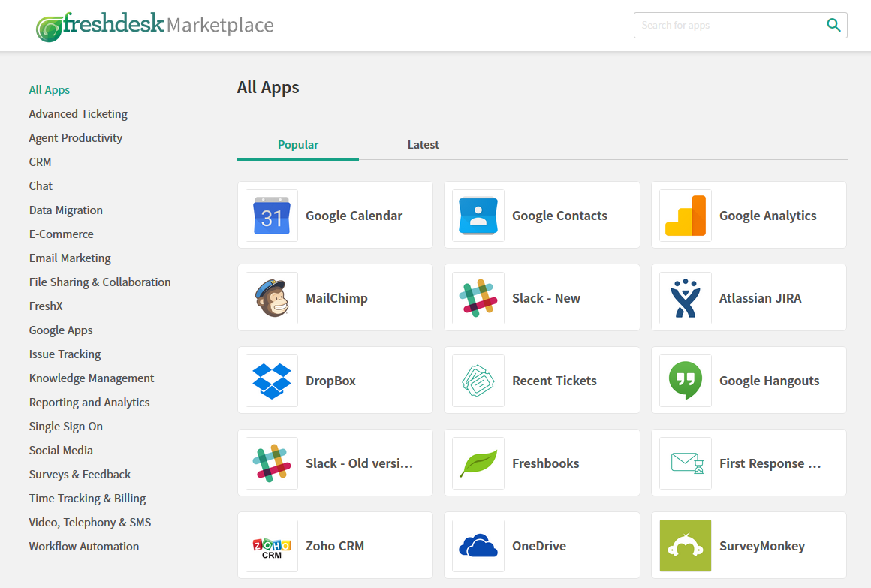871x588 pixels.
Task: Open Social Media category
Action: click(x=61, y=450)
